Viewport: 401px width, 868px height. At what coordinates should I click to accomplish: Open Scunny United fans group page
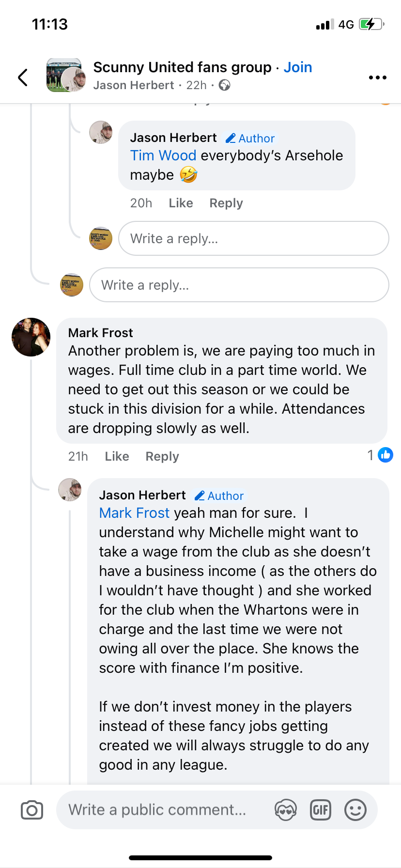(x=182, y=67)
